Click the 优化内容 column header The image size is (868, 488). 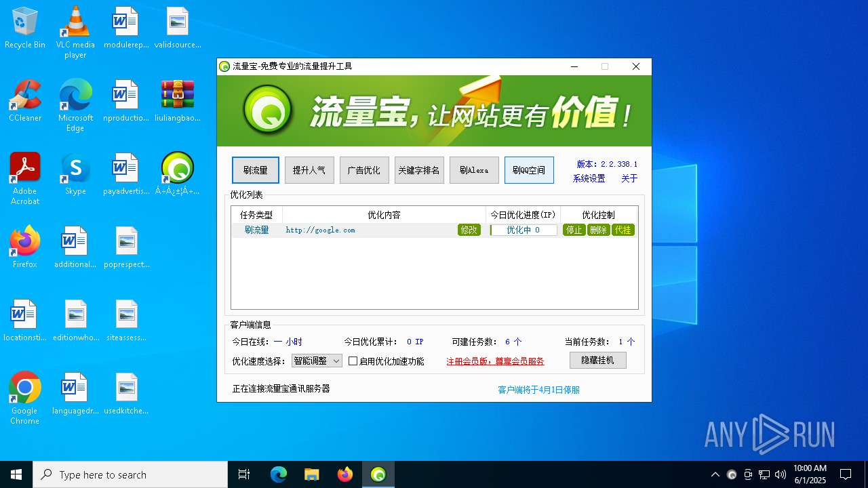click(x=384, y=215)
